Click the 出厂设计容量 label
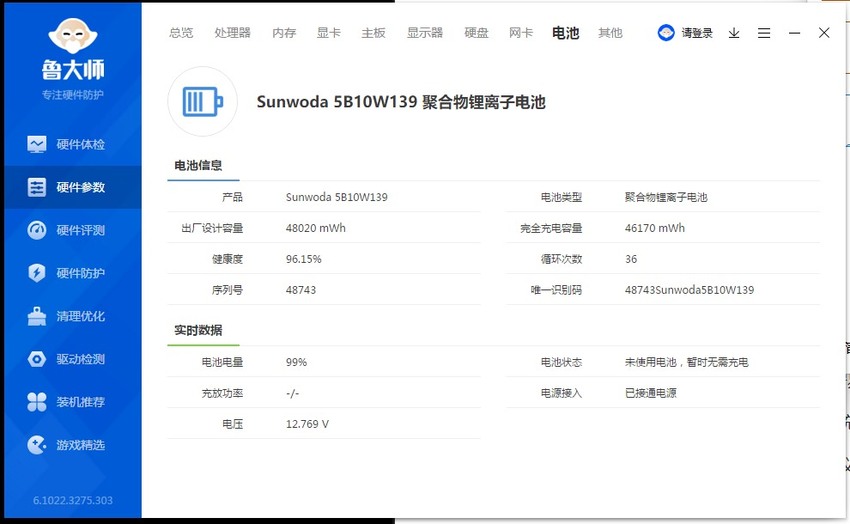The width and height of the screenshot is (850, 524). [x=212, y=228]
